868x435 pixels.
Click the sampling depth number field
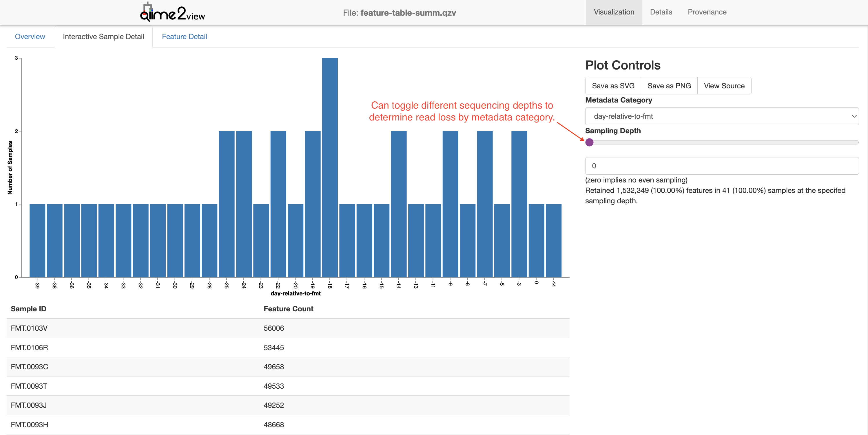pos(721,166)
